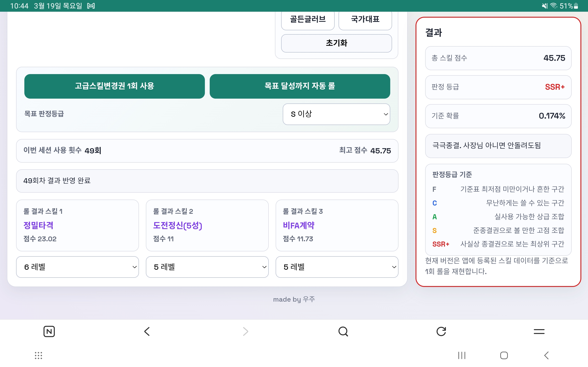Tap the Android recent apps button
Image resolution: width=588 pixels, height=367 pixels.
click(x=461, y=355)
